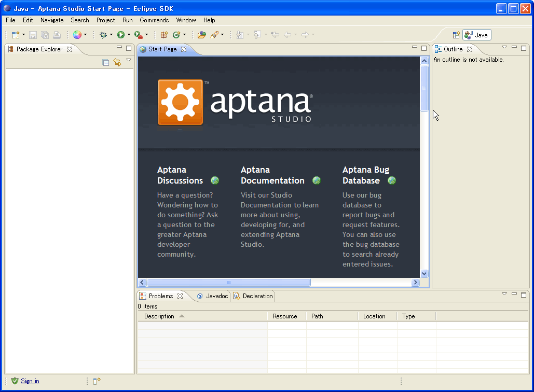The image size is (534, 392).
Task: Click the Open Perspective icon
Action: pos(456,35)
